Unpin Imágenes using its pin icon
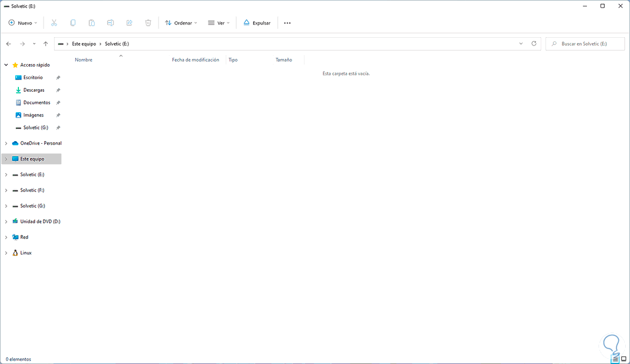 click(58, 115)
